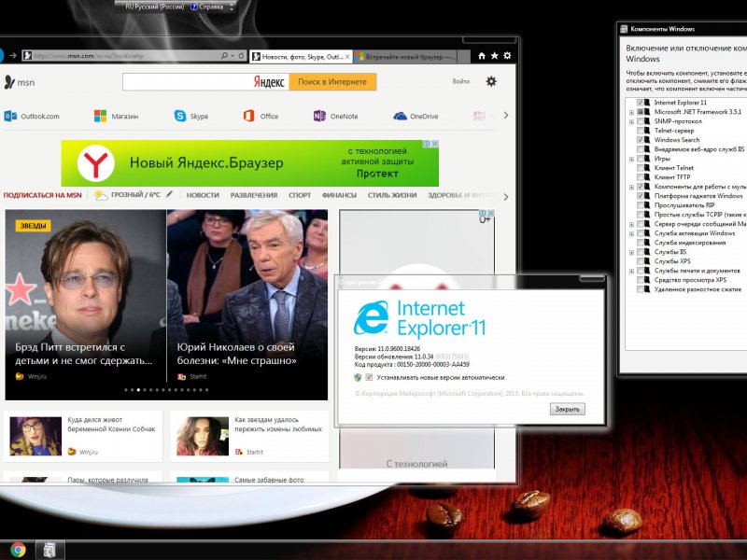Screen dimensions: 747x560
Task: Click Войти sign-in link
Action: click(460, 81)
